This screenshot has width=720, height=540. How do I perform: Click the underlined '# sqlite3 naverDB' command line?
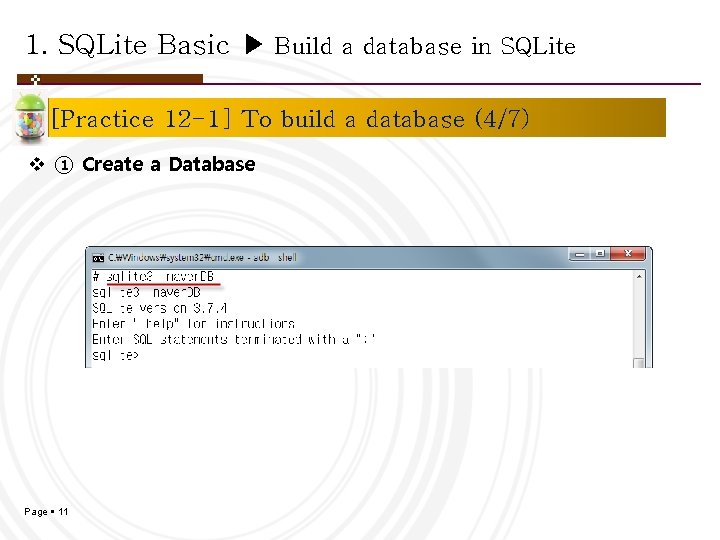154,277
